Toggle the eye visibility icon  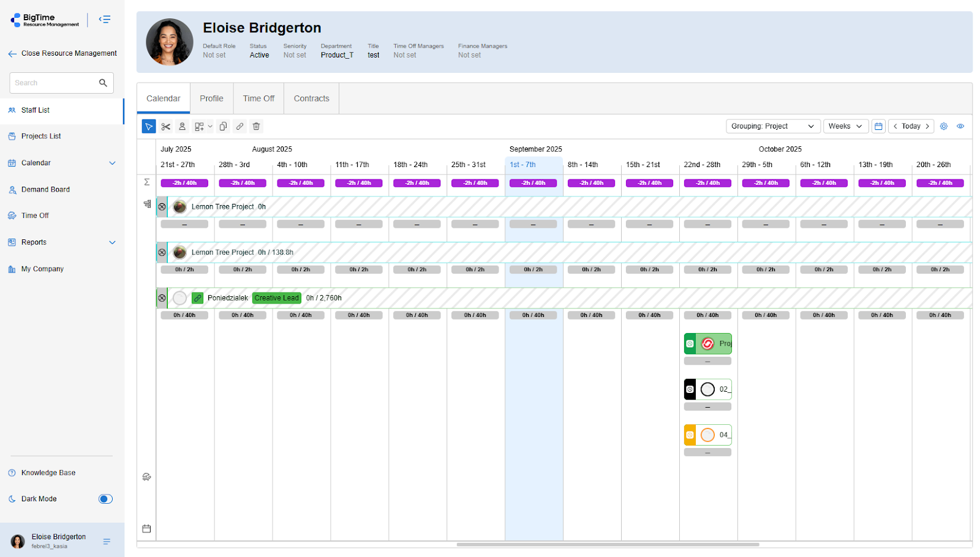point(960,126)
